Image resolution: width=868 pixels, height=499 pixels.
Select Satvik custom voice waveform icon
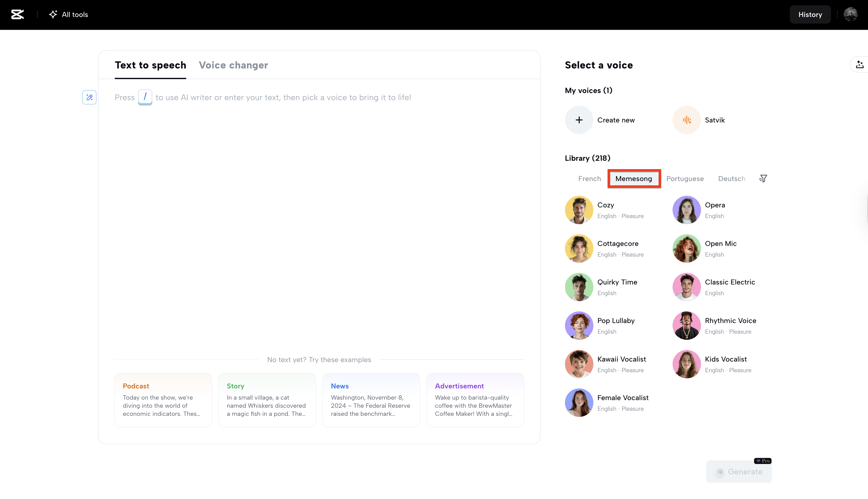pos(687,120)
